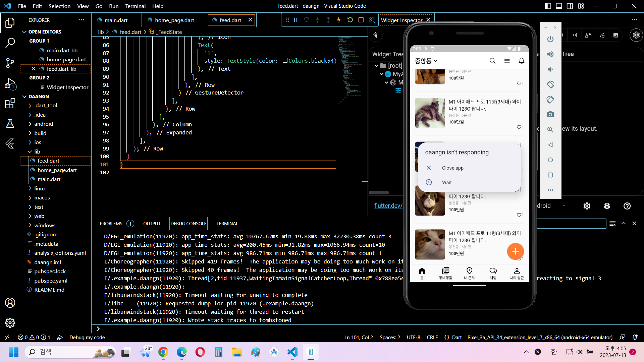Open the Explorer view in activity bar
The height and width of the screenshot is (362, 644).
click(x=10, y=23)
